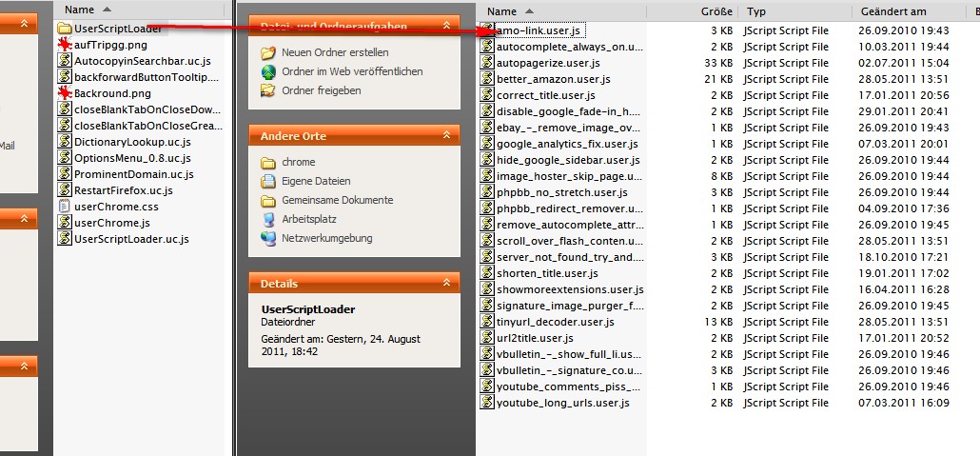
Task: Click the Ordner freigeben link
Action: pos(321,90)
